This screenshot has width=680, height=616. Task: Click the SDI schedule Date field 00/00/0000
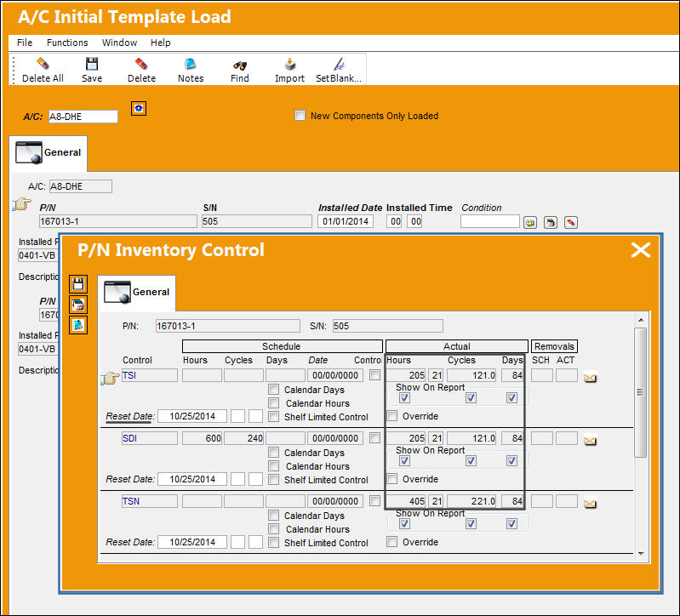tap(335, 438)
